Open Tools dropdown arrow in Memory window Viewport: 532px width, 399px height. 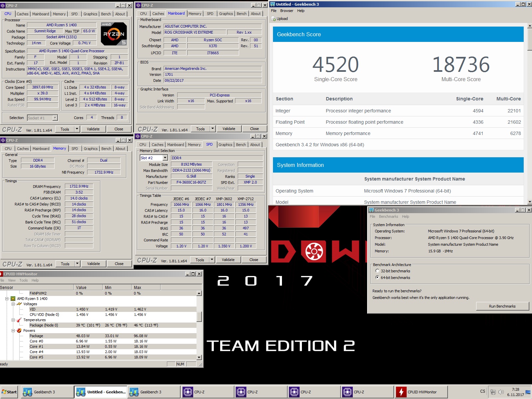[77, 264]
